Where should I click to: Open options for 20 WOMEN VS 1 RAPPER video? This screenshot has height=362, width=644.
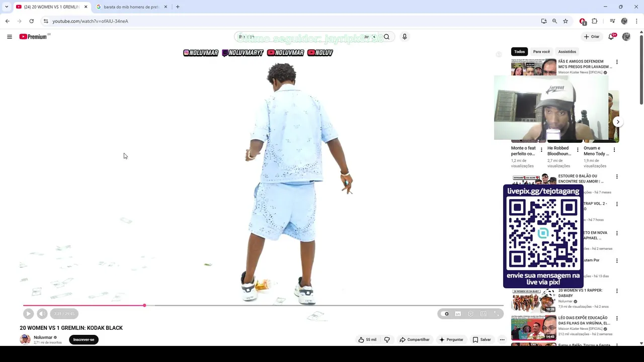(x=617, y=291)
